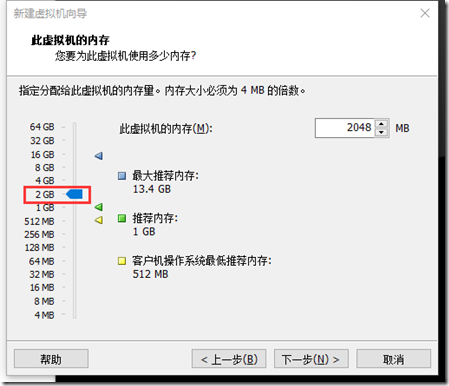Viewport: 449px width, 386px height.
Task: Select the 32 MB slider label
Action: coord(41,274)
